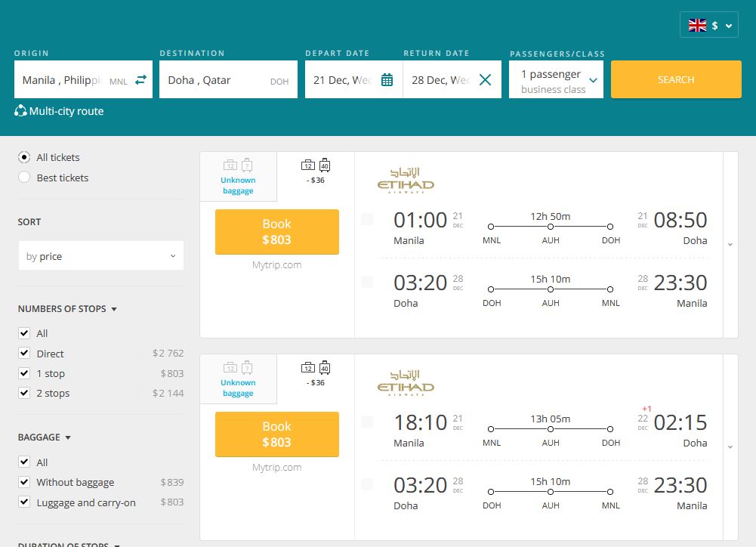This screenshot has height=547, width=756.
Task: Open calendar using the depart date icon
Action: [x=386, y=79]
